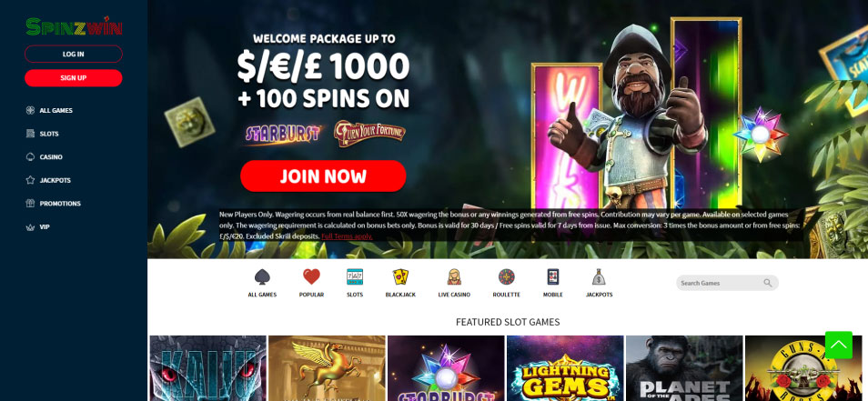This screenshot has width=868, height=401.
Task: Click the green back-to-top arrow
Action: [839, 346]
